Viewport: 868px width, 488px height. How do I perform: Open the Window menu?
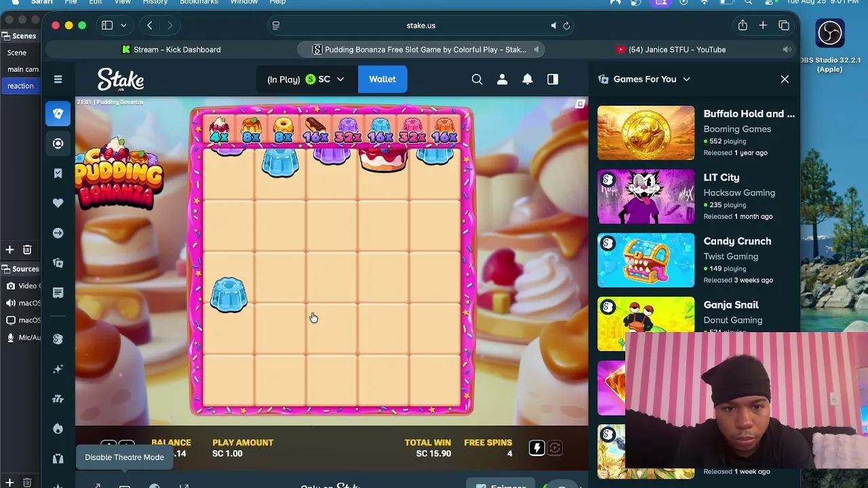pyautogui.click(x=244, y=3)
